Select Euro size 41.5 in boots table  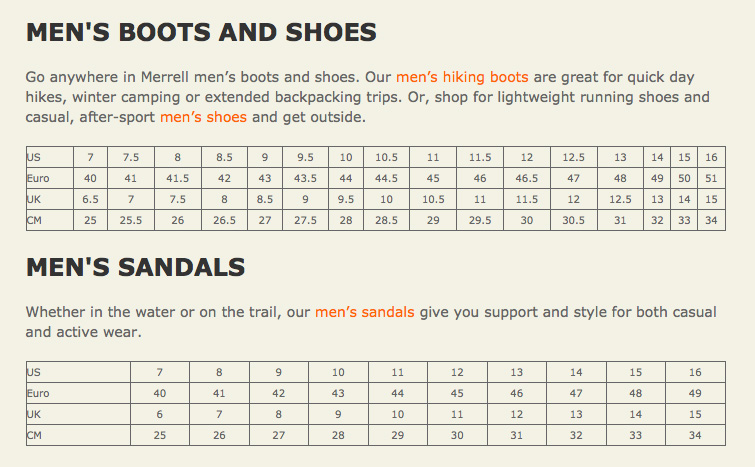pyautogui.click(x=178, y=178)
